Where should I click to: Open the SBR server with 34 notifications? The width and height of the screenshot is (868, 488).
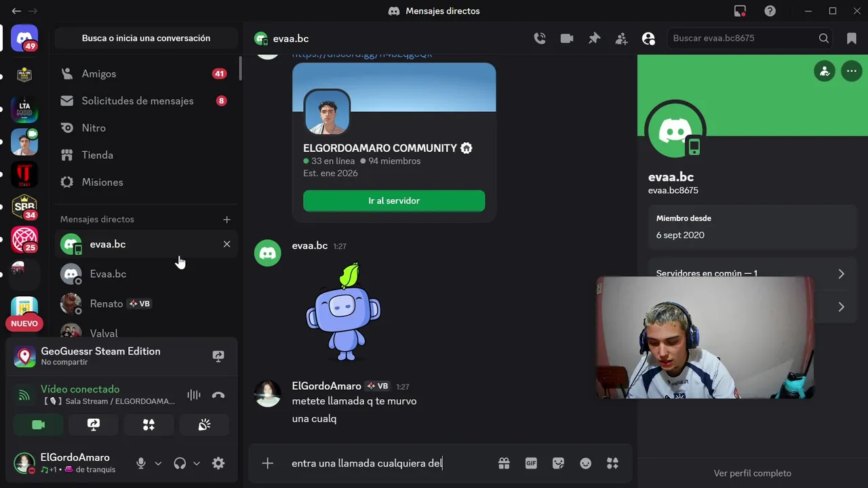[x=24, y=207]
